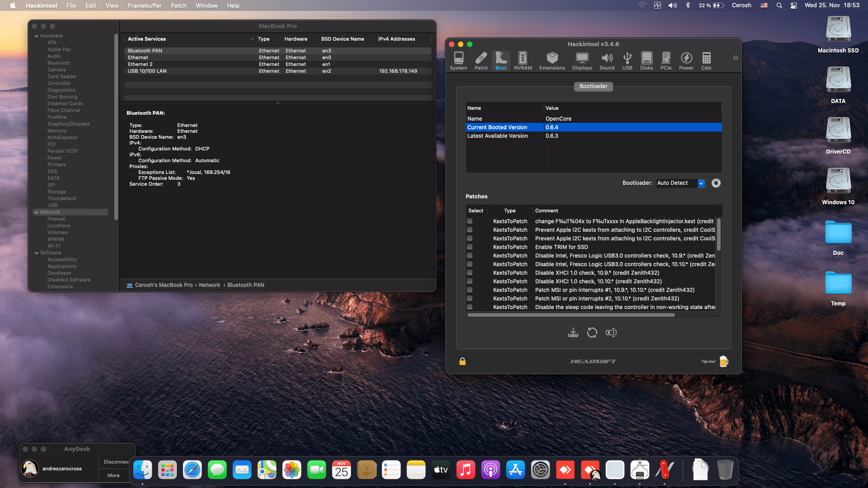Image resolution: width=868 pixels, height=488 pixels.
Task: Click the Extensions toolbar icon
Action: [x=552, y=61]
